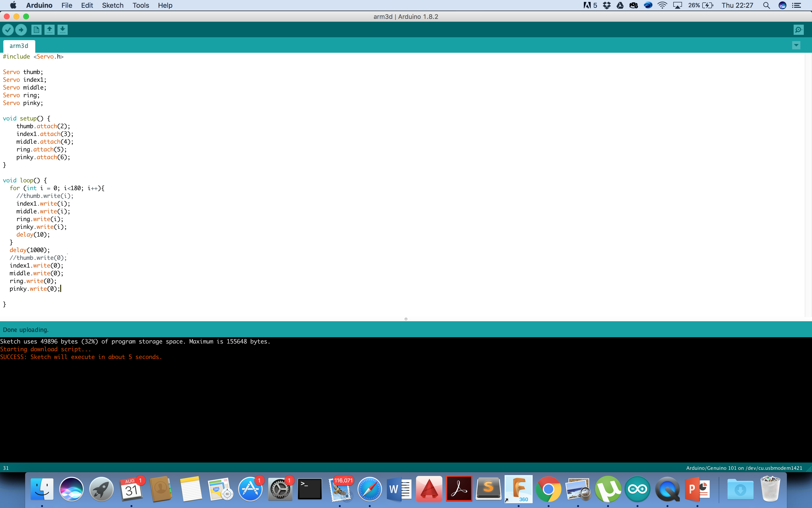Open the Help menu
Screen dimensions: 812x508
(x=165, y=5)
